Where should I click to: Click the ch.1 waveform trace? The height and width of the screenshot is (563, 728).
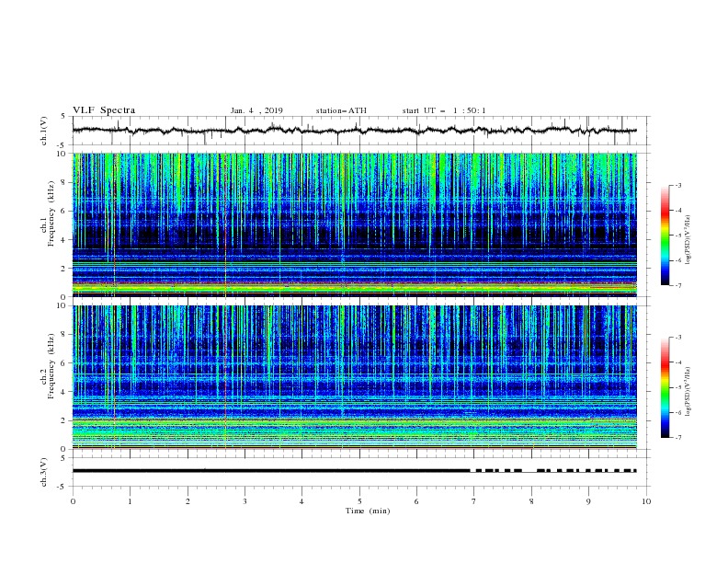click(354, 131)
